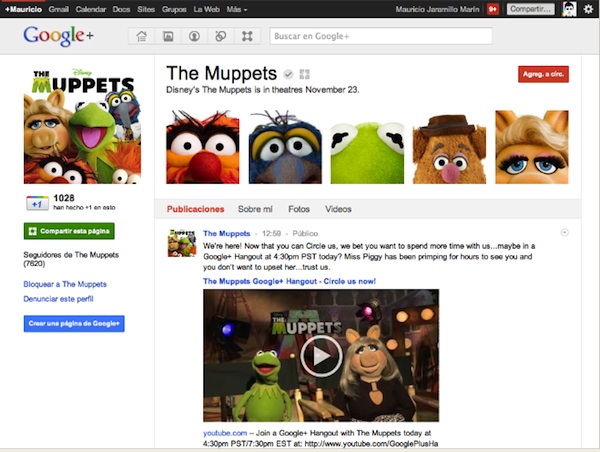Click the verified checkmark beside The Muppets
Screen dimensions: 600x452
[288, 74]
